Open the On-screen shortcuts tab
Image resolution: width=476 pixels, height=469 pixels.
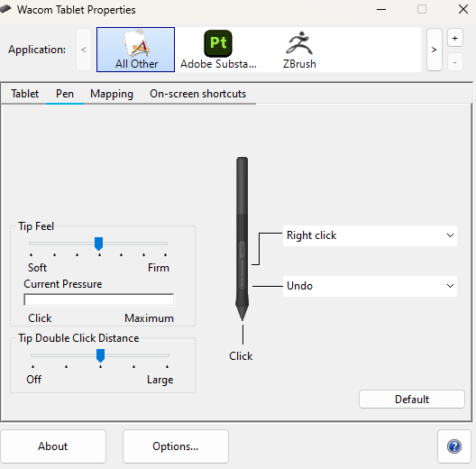click(x=198, y=94)
